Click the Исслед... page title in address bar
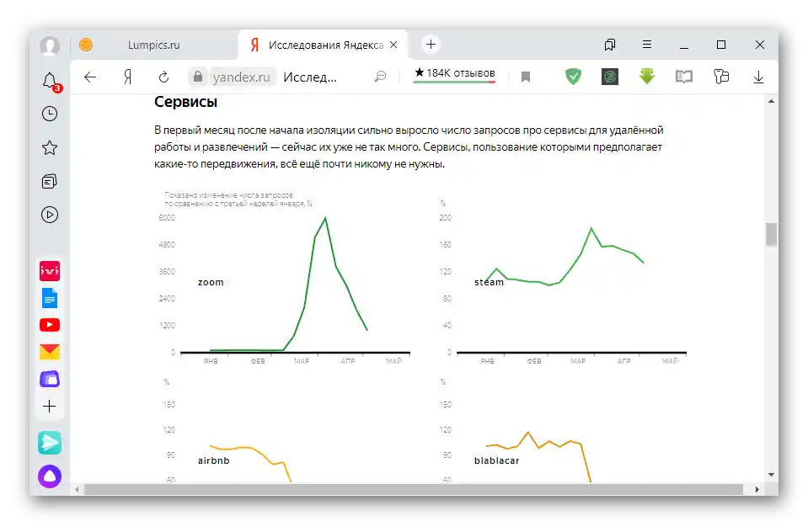808x532 pixels. pos(310,77)
